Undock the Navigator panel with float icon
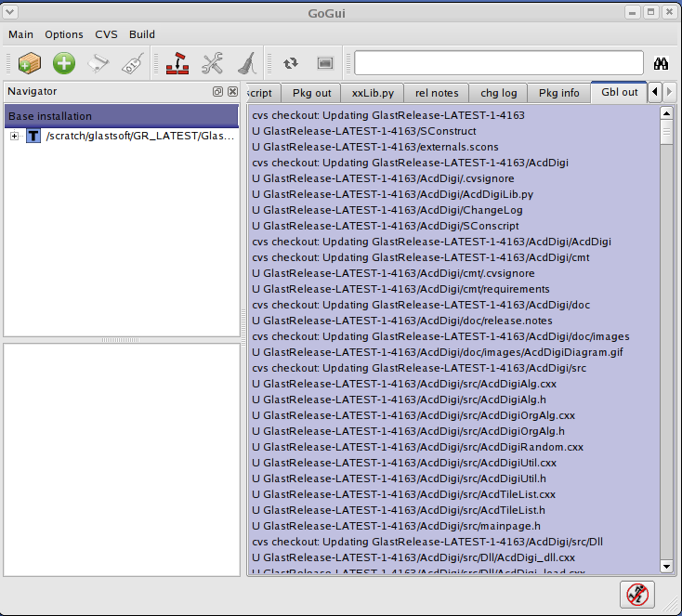The height and width of the screenshot is (616, 682). [x=217, y=91]
